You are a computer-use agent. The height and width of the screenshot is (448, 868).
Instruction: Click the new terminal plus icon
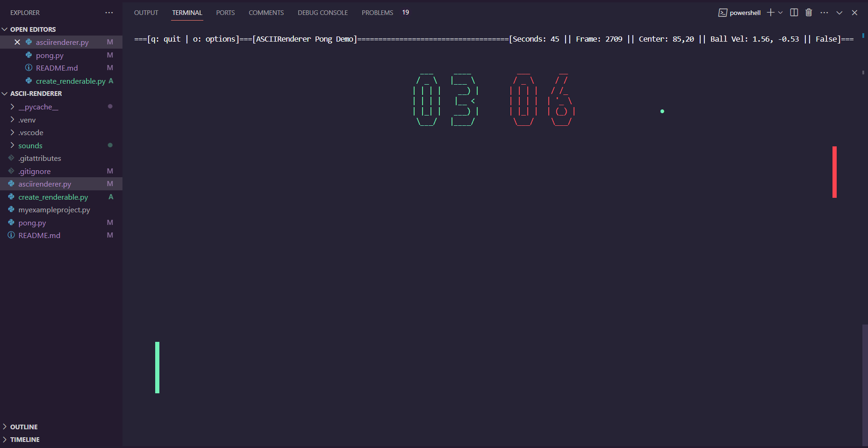point(770,13)
